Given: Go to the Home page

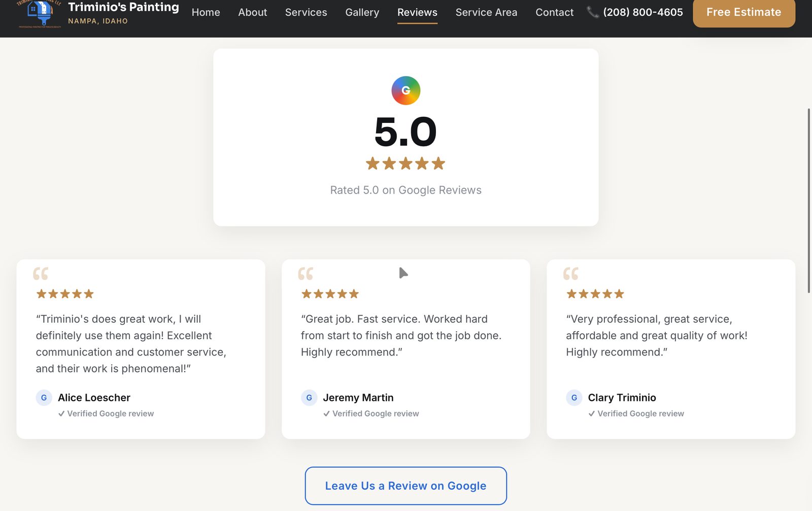Looking at the screenshot, I should [x=206, y=12].
